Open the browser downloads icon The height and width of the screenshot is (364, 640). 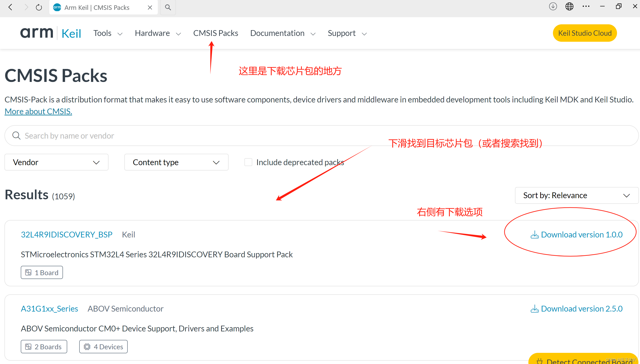(553, 6)
